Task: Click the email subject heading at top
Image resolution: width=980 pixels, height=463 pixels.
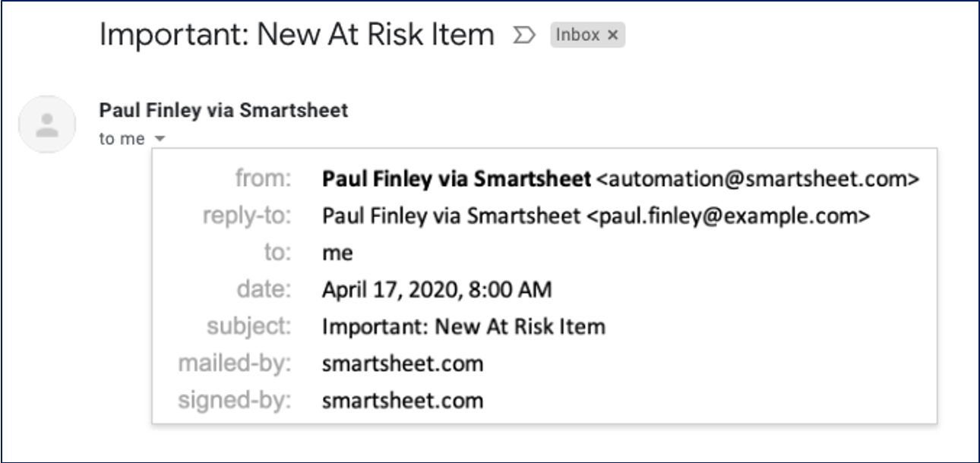Action: (296, 35)
